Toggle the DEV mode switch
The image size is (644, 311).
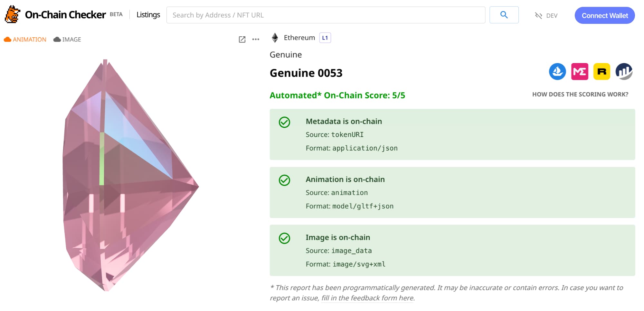click(546, 15)
